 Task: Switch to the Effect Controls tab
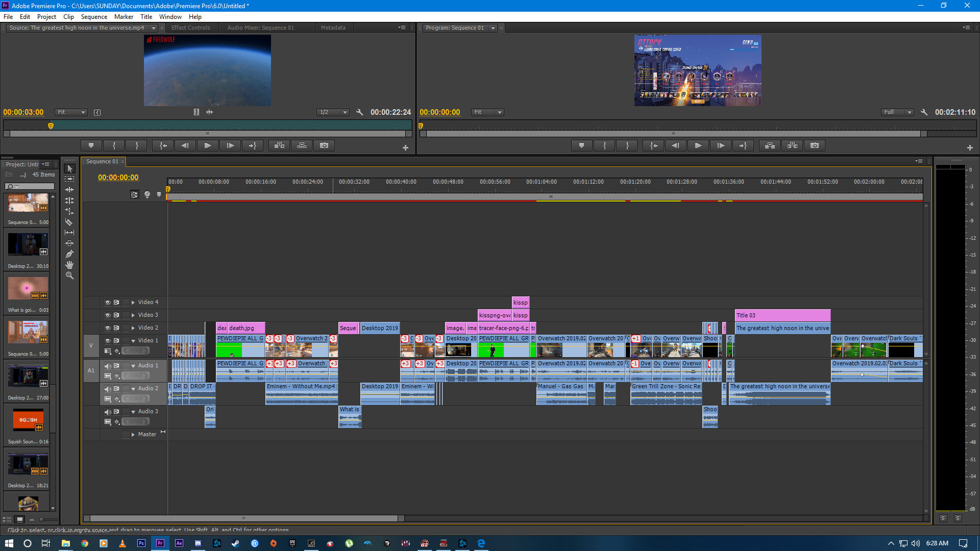[190, 28]
